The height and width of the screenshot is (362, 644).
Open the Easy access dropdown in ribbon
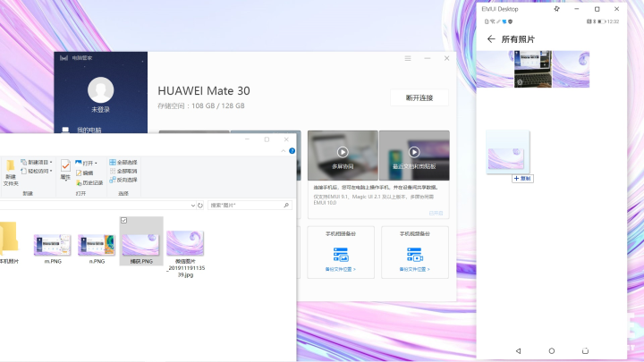(x=37, y=171)
